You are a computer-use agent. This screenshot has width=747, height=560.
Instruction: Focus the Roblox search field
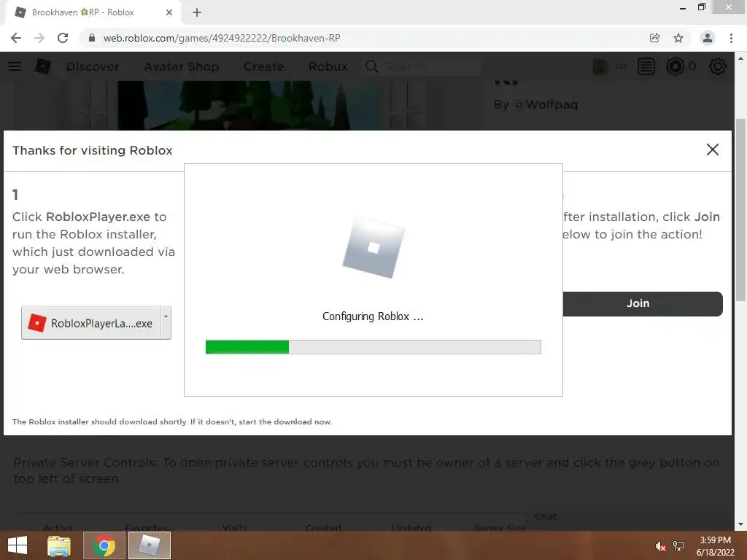tap(431, 66)
